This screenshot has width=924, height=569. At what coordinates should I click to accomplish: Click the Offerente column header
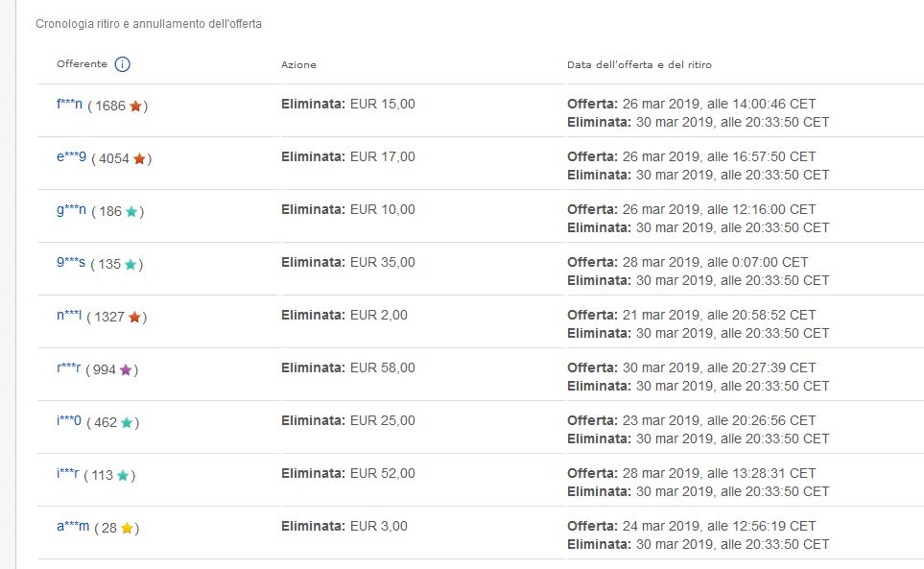(x=82, y=64)
